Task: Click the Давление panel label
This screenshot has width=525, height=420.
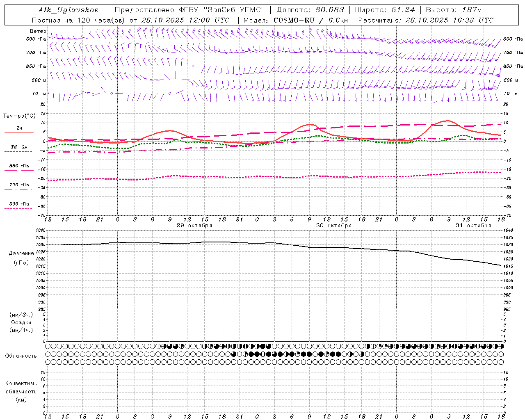Action: tap(21, 253)
